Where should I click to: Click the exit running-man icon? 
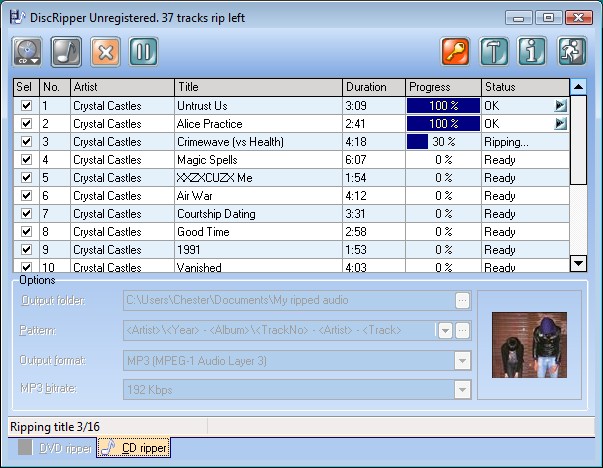pos(571,51)
